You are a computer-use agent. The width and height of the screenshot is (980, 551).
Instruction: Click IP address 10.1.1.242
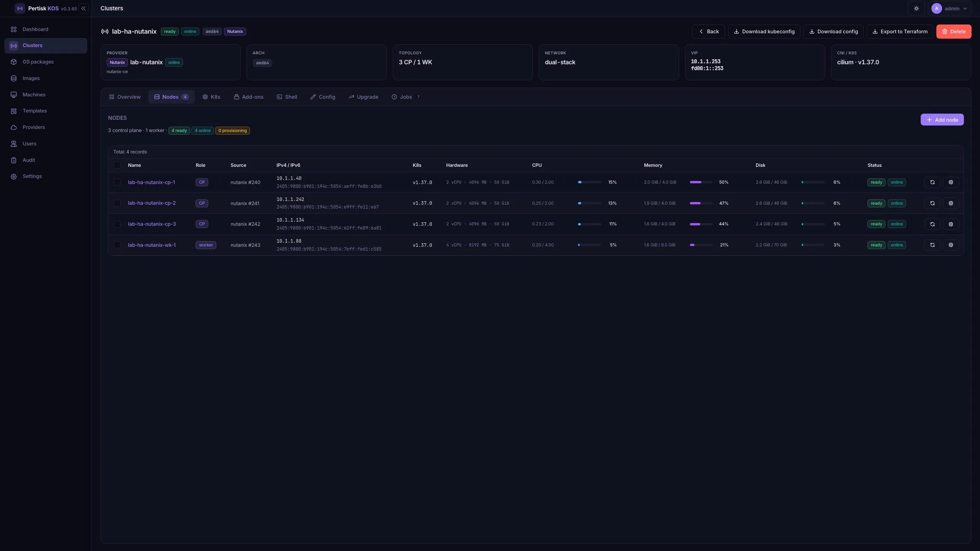pos(290,199)
